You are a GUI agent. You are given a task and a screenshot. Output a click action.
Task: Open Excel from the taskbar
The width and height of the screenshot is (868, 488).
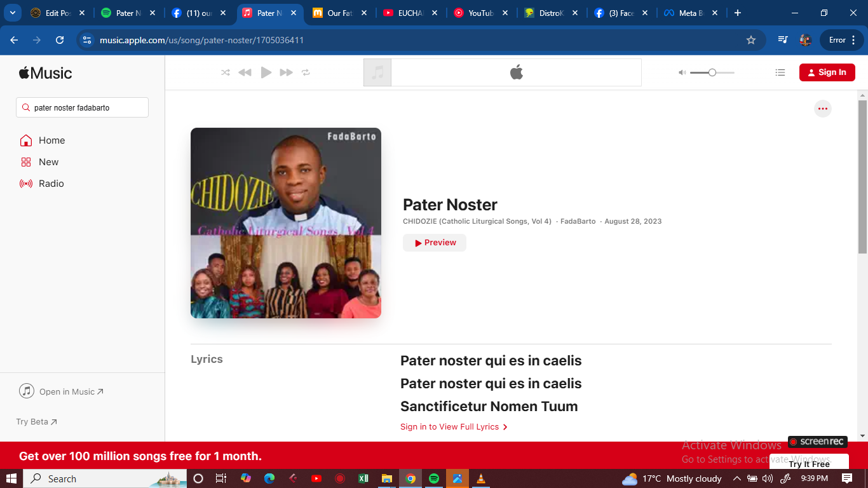[x=363, y=478]
